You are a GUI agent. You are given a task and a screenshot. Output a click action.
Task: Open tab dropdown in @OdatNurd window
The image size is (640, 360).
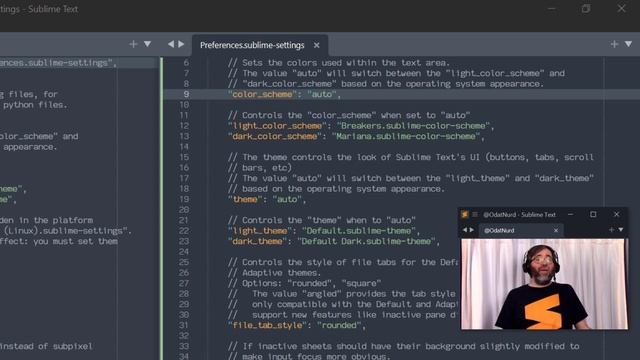(621, 230)
